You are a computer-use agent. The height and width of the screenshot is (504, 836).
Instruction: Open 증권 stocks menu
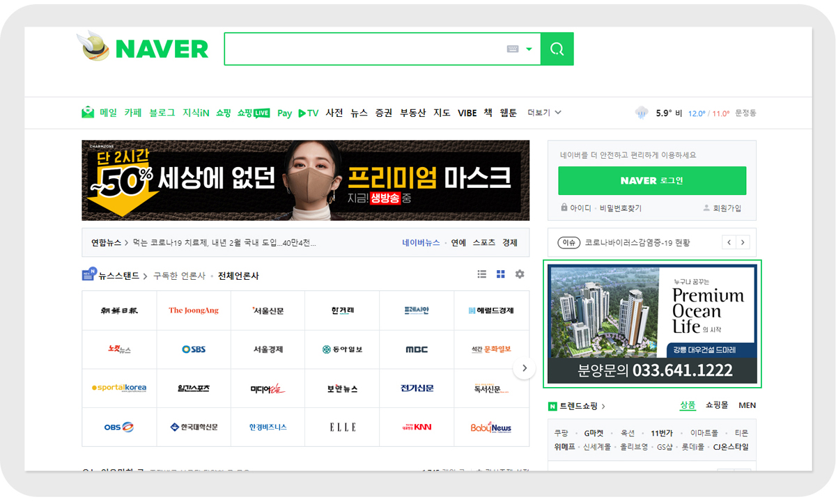[384, 113]
